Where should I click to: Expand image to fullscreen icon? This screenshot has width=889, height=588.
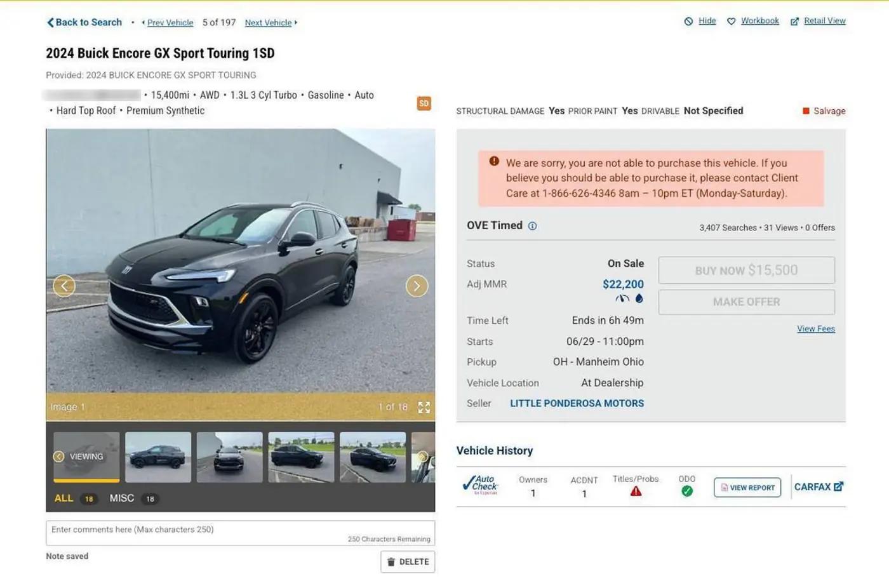424,407
